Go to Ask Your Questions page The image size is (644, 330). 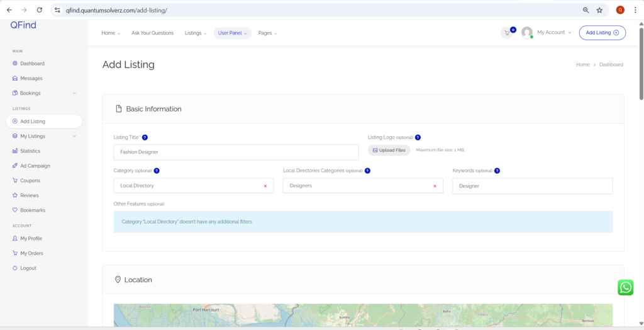(x=152, y=33)
